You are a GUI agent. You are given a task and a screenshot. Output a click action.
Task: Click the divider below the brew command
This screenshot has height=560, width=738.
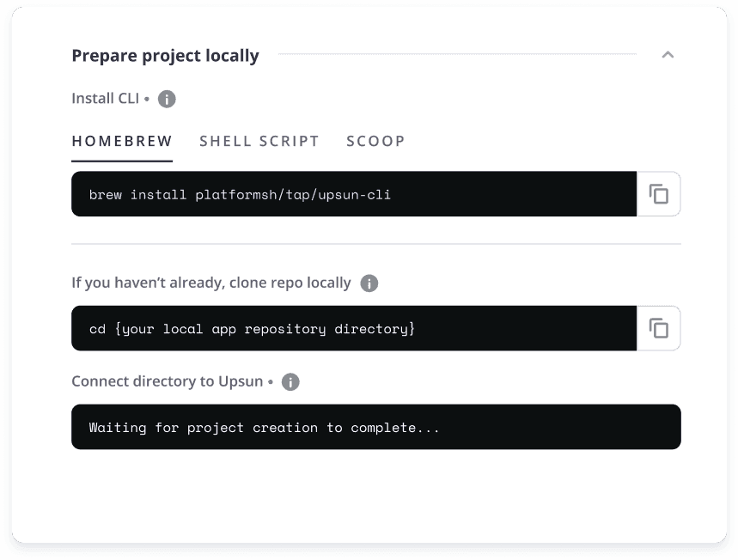tap(376, 244)
